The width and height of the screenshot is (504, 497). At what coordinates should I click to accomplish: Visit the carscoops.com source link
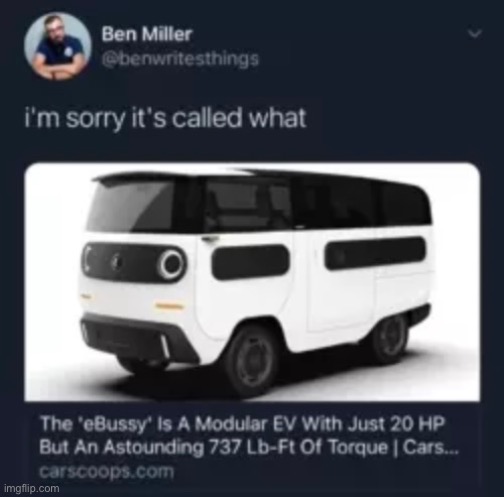point(107,472)
